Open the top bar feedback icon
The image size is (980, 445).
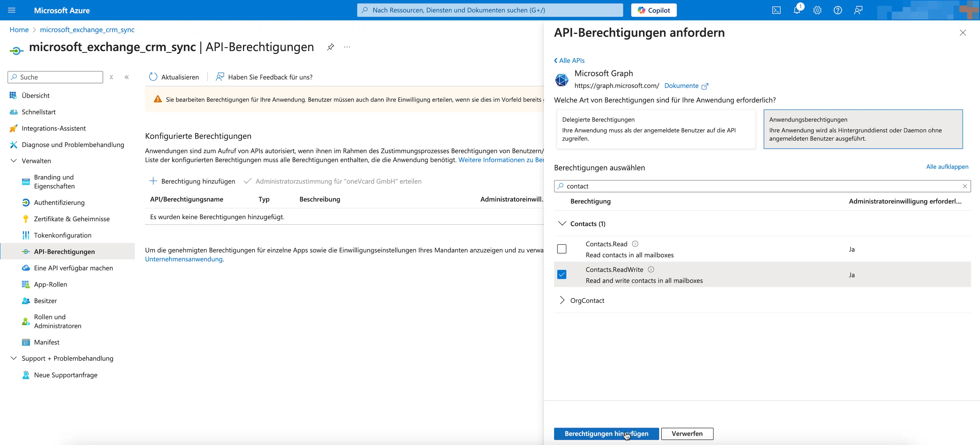coord(858,10)
